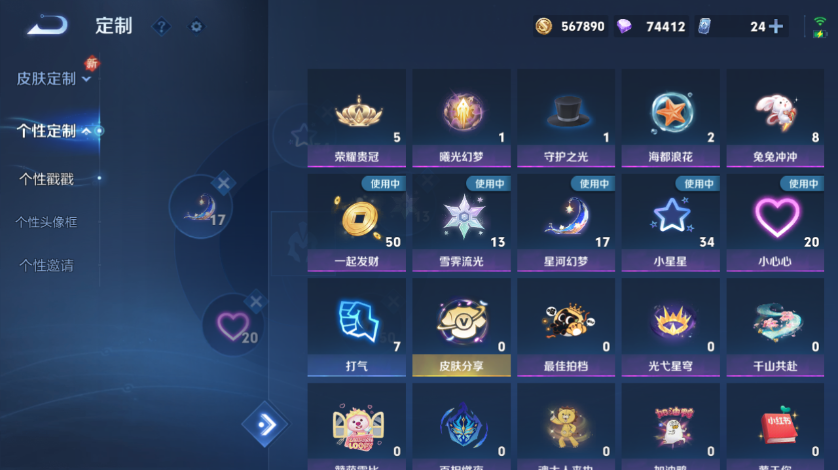838x470 pixels.
Task: Select the 海都浪花 starfish effect
Action: point(670,118)
